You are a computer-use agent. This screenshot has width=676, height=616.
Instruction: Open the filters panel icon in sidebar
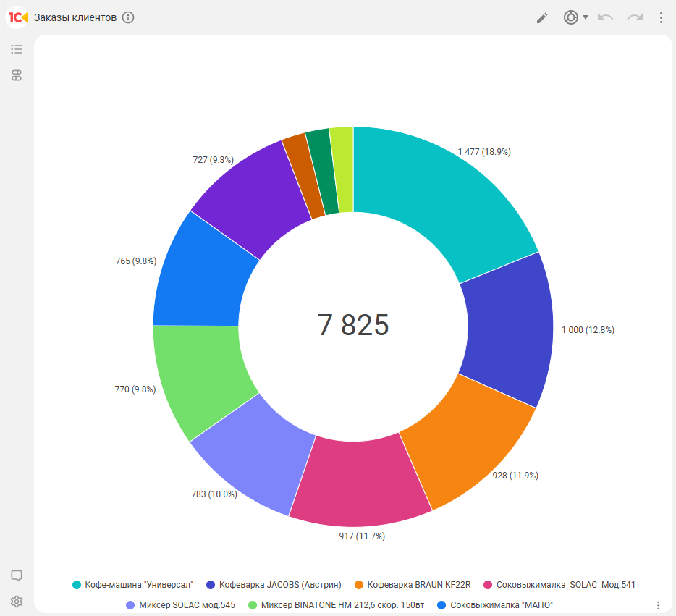[17, 75]
